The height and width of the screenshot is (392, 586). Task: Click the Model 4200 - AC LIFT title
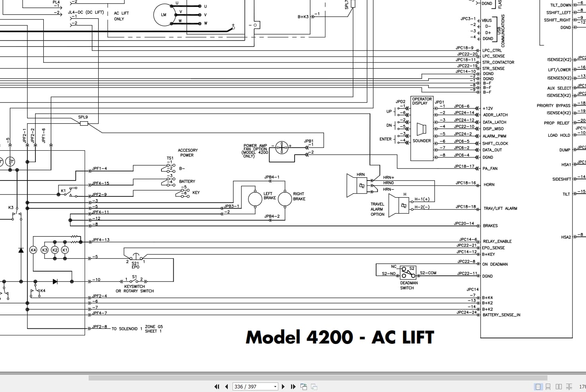tap(340, 337)
